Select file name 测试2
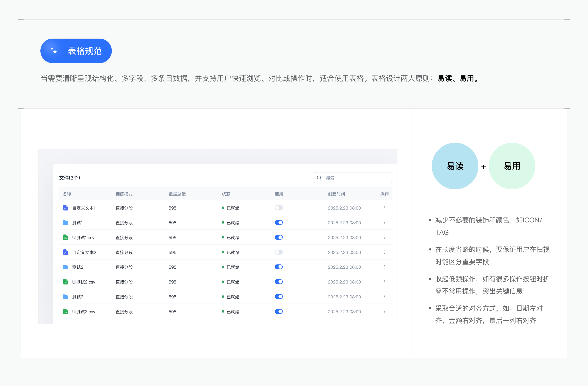Viewport: 588px width, 386px height. pyautogui.click(x=78, y=267)
